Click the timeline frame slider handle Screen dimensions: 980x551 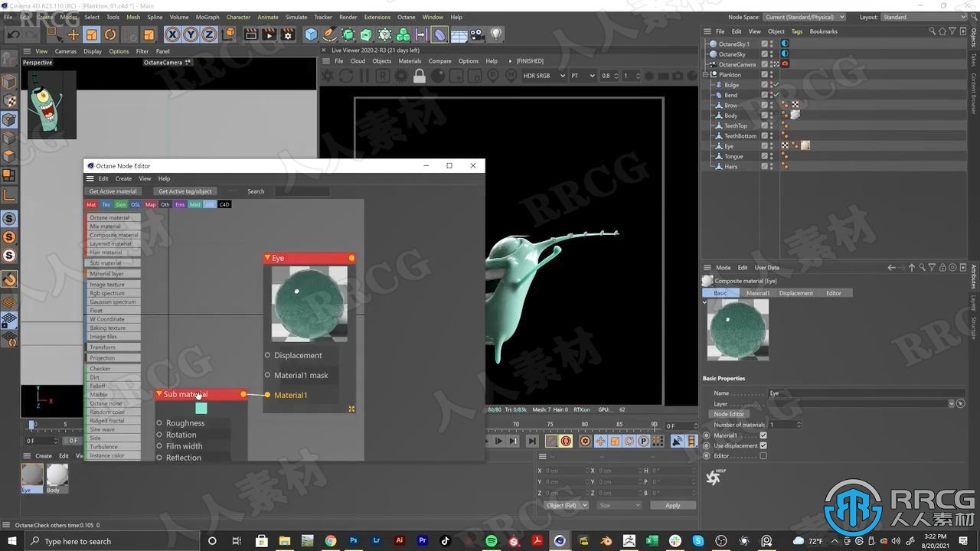click(x=32, y=424)
